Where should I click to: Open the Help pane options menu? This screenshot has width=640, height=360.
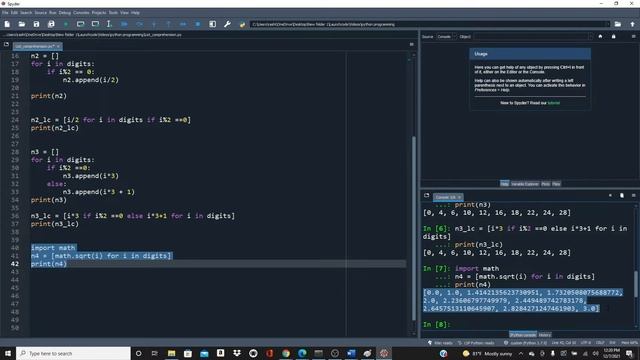(x=633, y=36)
